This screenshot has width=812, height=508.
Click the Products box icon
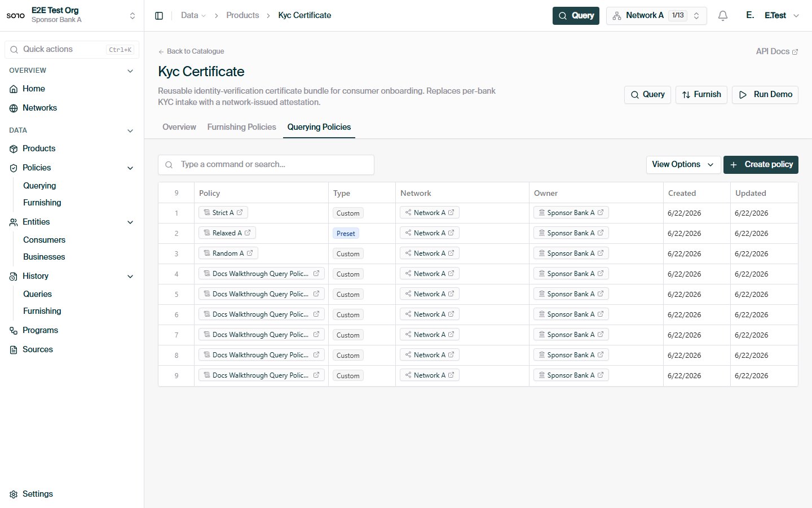click(14, 149)
